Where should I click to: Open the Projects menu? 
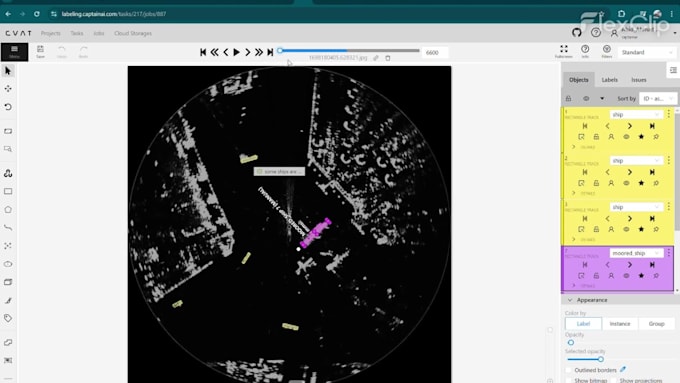(51, 33)
